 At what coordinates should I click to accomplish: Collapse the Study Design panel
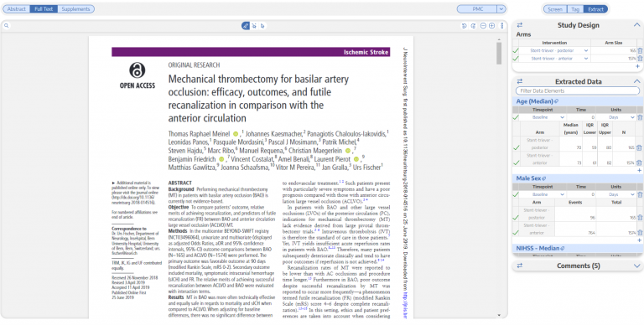coord(636,25)
